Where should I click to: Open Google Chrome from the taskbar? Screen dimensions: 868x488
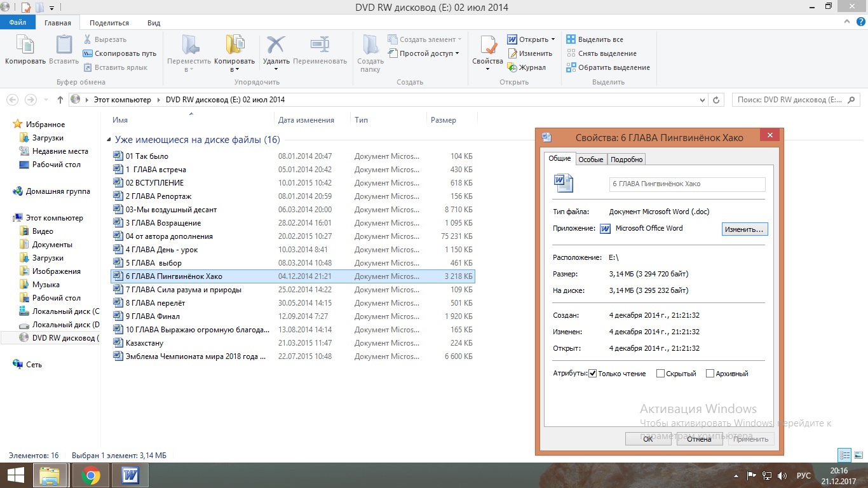90,475
